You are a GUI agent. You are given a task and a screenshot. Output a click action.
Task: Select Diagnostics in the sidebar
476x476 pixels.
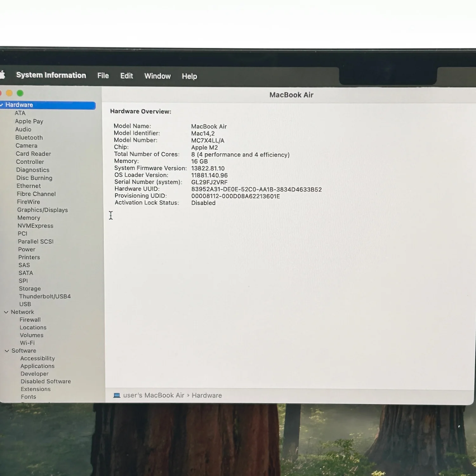pyautogui.click(x=33, y=170)
